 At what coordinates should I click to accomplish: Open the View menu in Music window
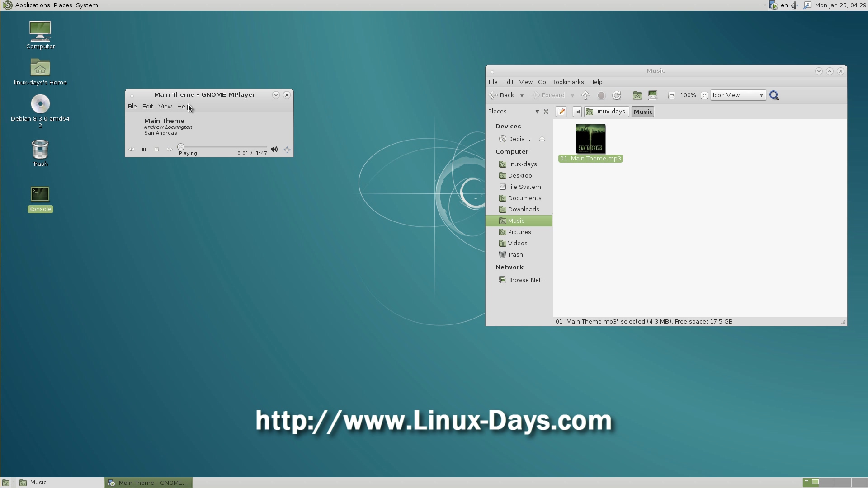coord(526,82)
